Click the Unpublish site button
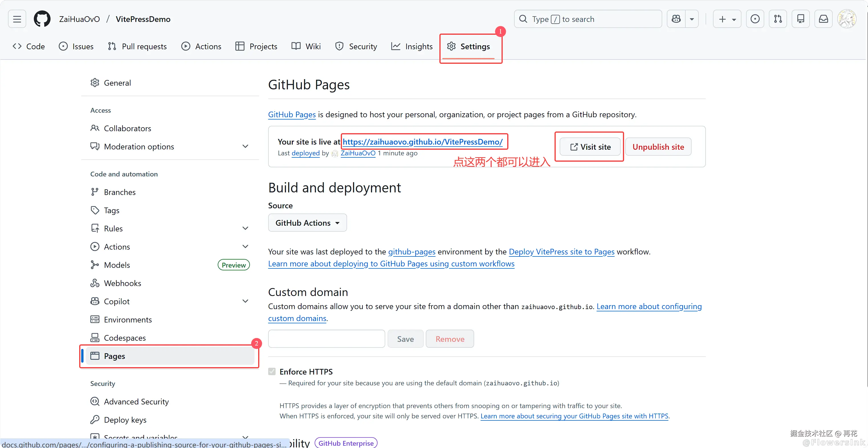Image resolution: width=868 pixels, height=448 pixels. click(658, 147)
